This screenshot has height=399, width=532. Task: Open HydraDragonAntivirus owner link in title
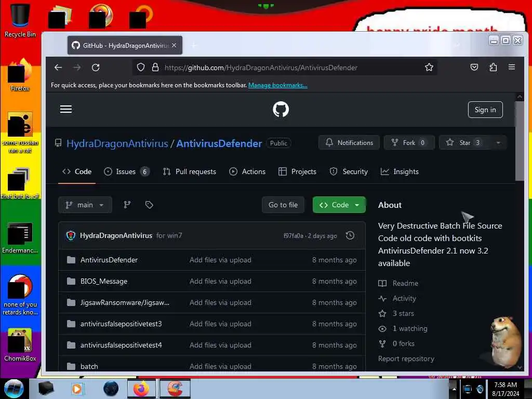(117, 143)
